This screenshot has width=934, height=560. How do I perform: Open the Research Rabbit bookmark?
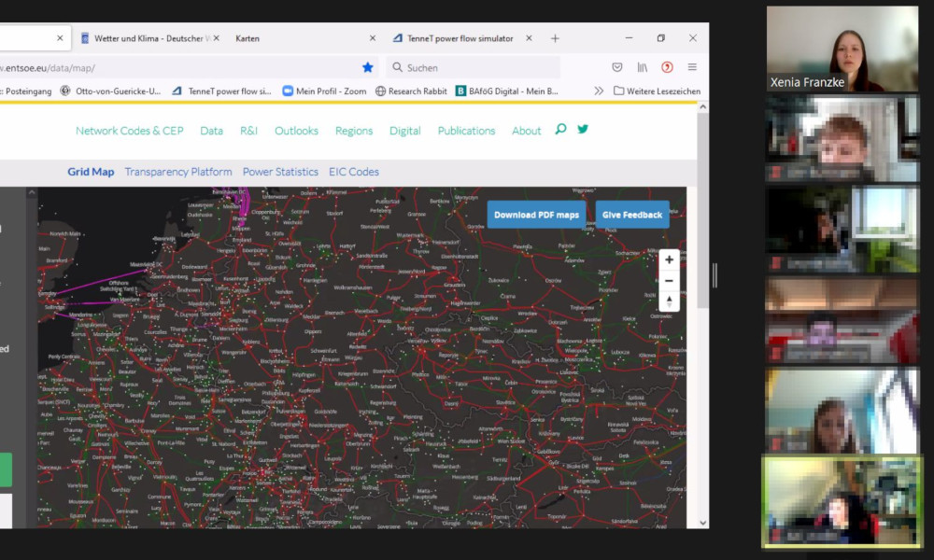[x=411, y=91]
